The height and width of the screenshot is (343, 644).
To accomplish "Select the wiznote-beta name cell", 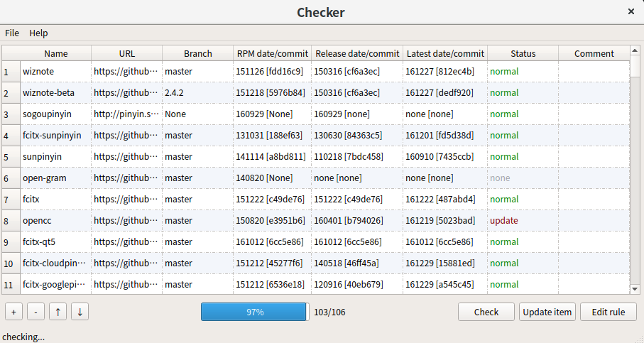I will coord(56,93).
